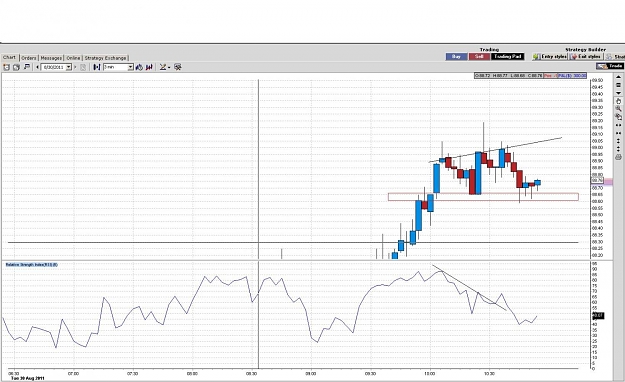Click the current RSI value marker
Viewport: 625px width, 382px height.
click(598, 316)
